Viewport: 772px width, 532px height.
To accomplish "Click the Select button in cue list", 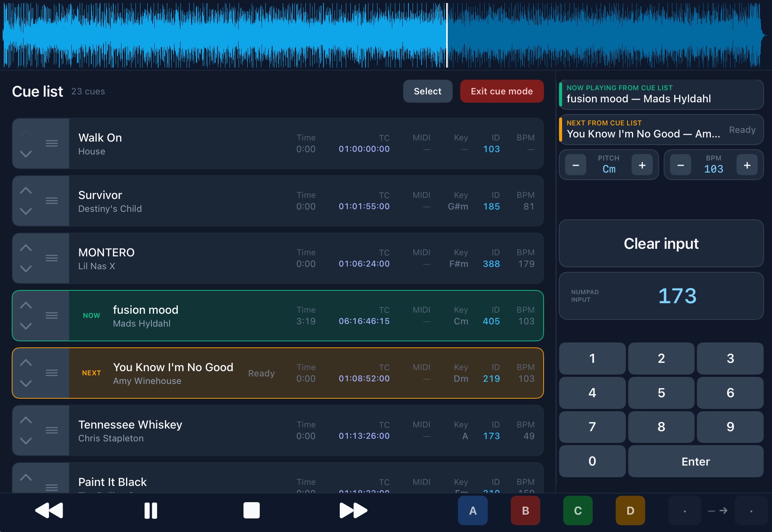I will click(x=428, y=91).
